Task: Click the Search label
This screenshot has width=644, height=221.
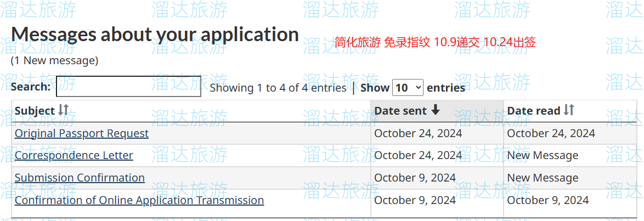Action: click(31, 87)
